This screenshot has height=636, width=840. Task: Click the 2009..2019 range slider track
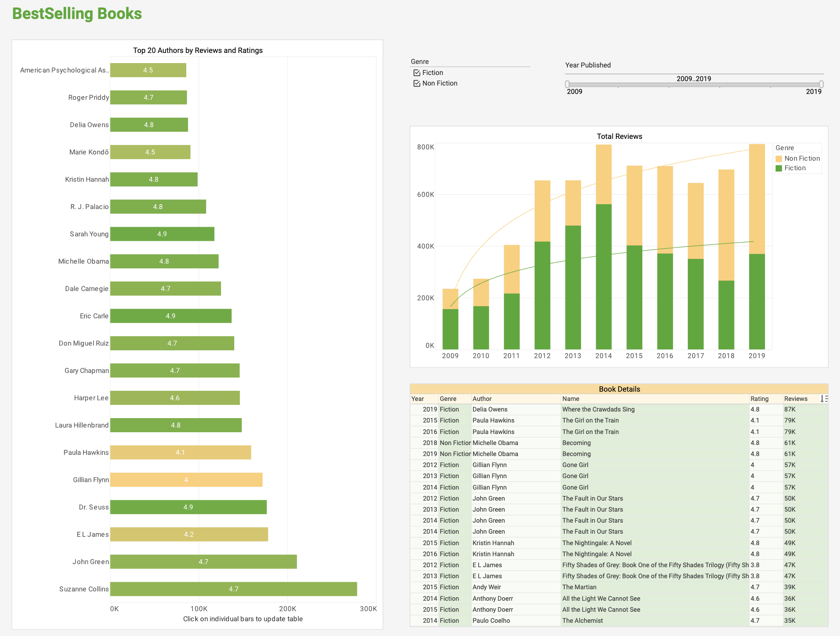click(x=694, y=84)
